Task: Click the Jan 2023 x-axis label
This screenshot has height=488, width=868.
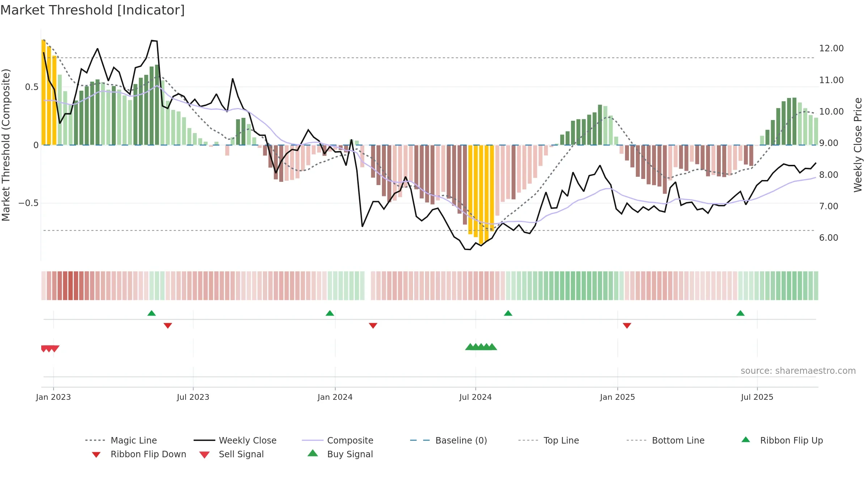Action: click(54, 397)
